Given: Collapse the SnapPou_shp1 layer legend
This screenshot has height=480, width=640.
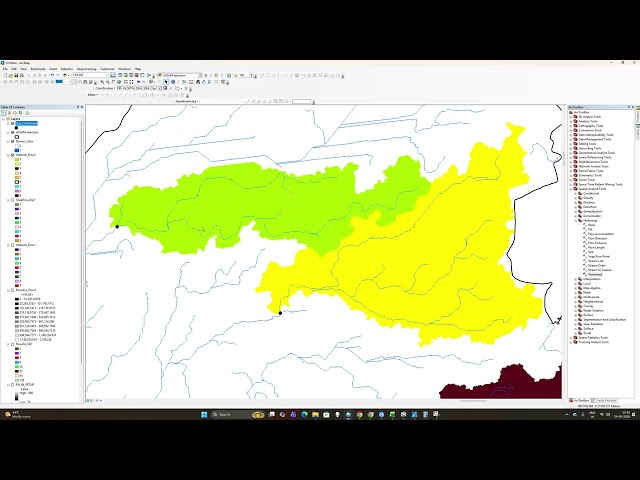Looking at the screenshot, I should (x=8, y=200).
